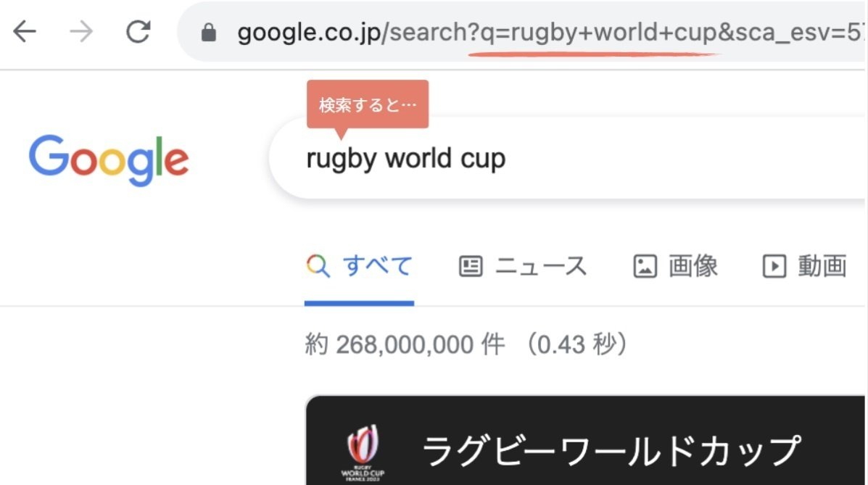
Task: Select the すべて tab label
Action: 378,266
